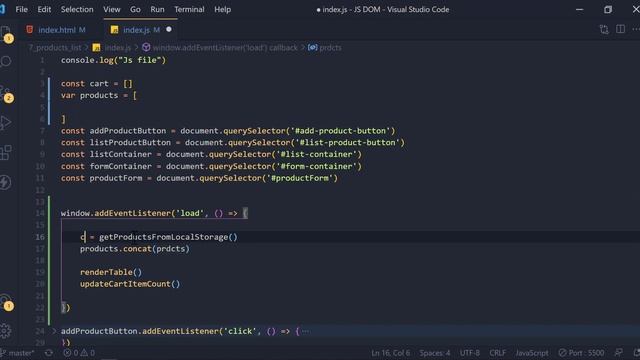Open the Go menu
The height and width of the screenshot is (360, 640).
point(135,9)
